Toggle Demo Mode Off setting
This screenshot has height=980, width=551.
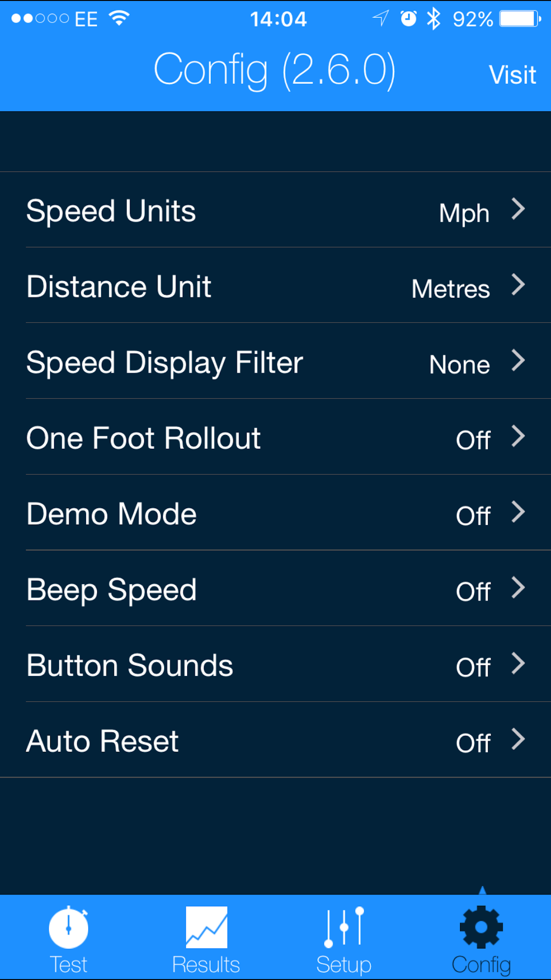[473, 516]
